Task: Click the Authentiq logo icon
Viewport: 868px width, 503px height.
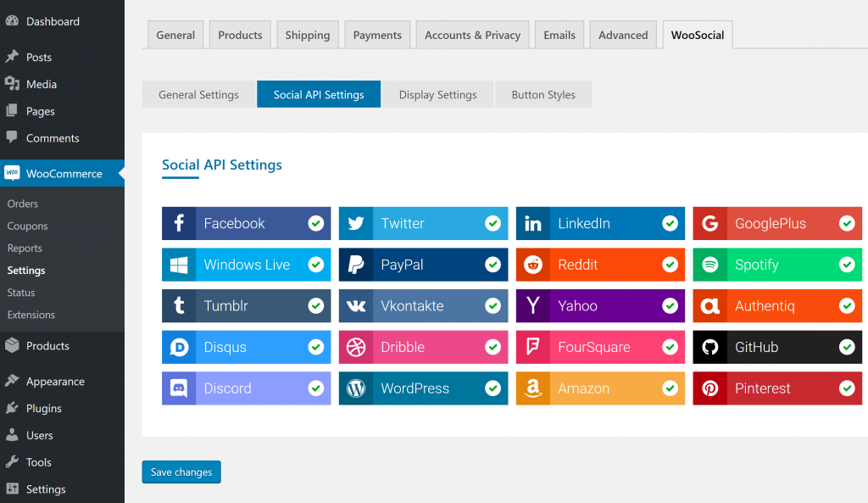Action: point(709,306)
